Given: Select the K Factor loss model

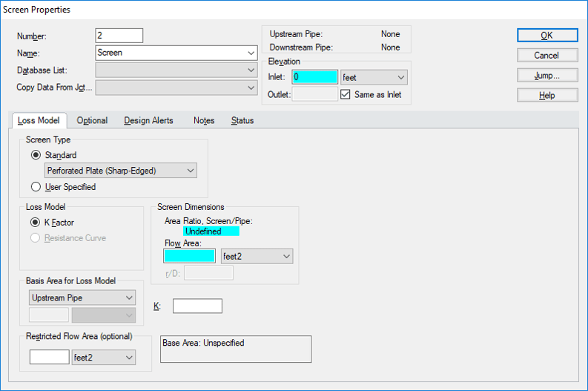Looking at the screenshot, I should coord(36,223).
